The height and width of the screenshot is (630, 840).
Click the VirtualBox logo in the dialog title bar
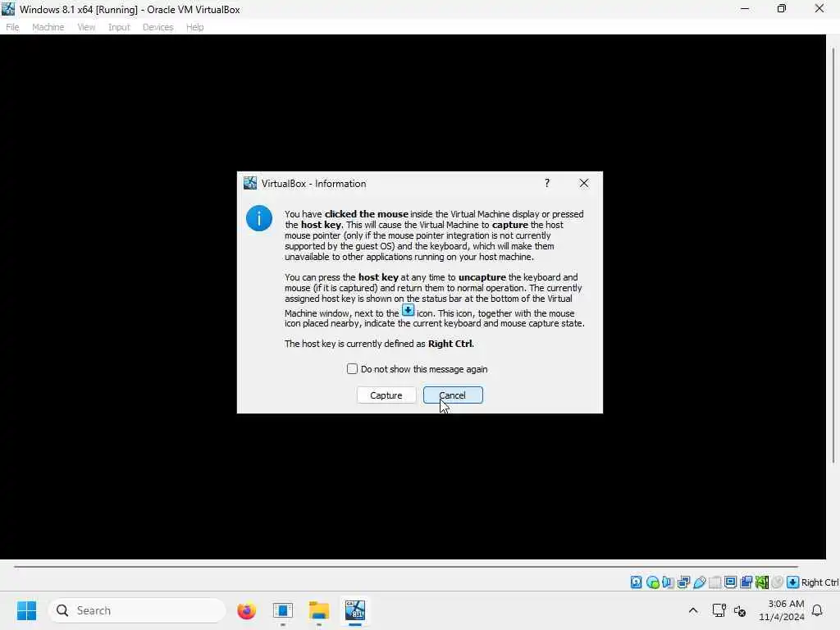click(x=250, y=183)
